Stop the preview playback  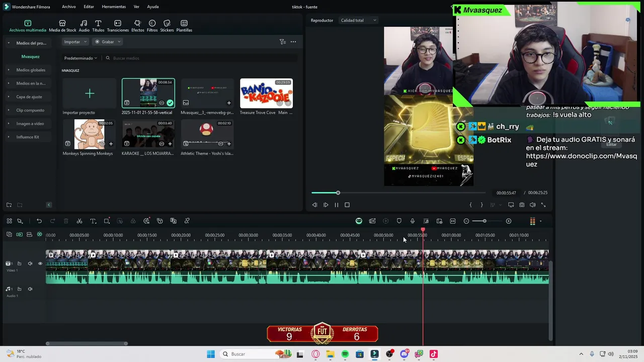(x=347, y=205)
